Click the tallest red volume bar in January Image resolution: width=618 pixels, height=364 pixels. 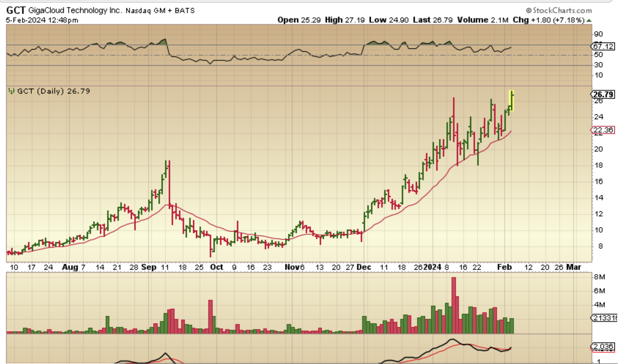tap(454, 305)
